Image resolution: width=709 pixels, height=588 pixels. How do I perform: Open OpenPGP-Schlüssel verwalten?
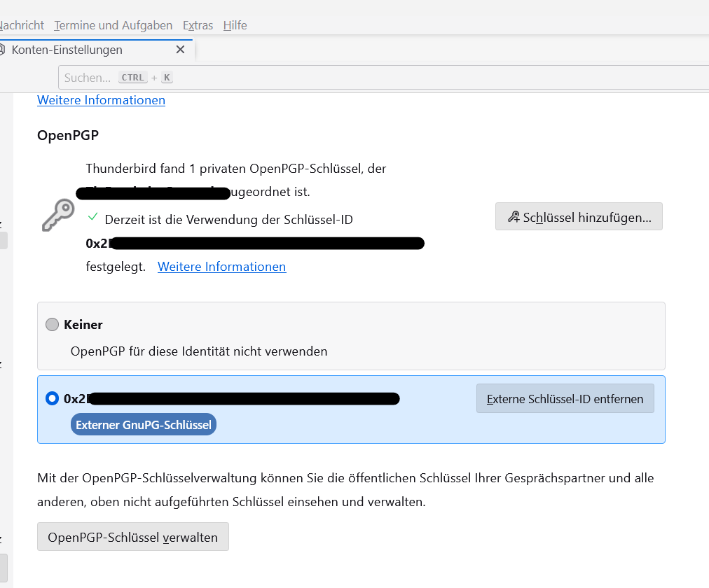(132, 538)
